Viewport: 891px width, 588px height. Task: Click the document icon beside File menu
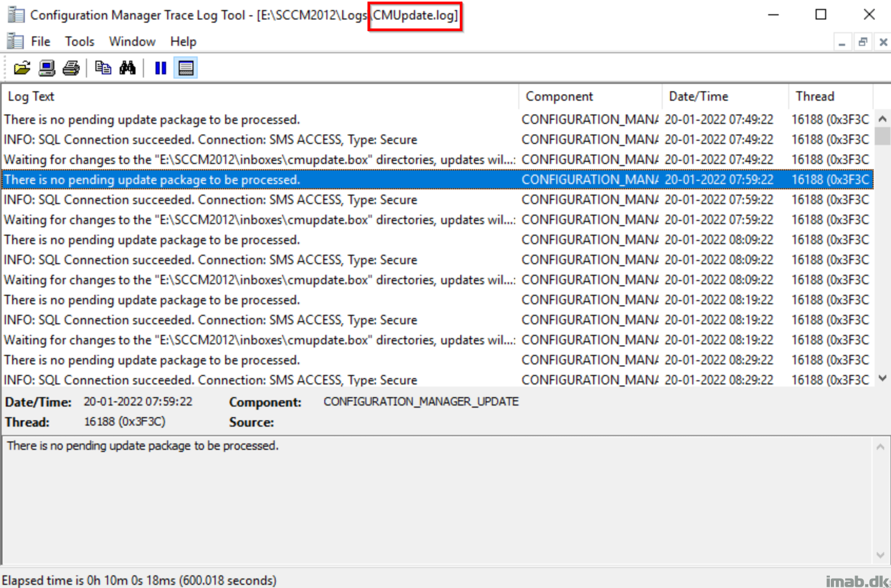pyautogui.click(x=15, y=41)
